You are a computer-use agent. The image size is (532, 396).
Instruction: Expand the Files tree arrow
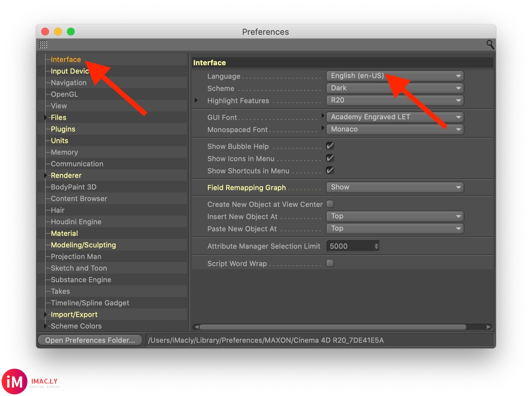pos(45,118)
